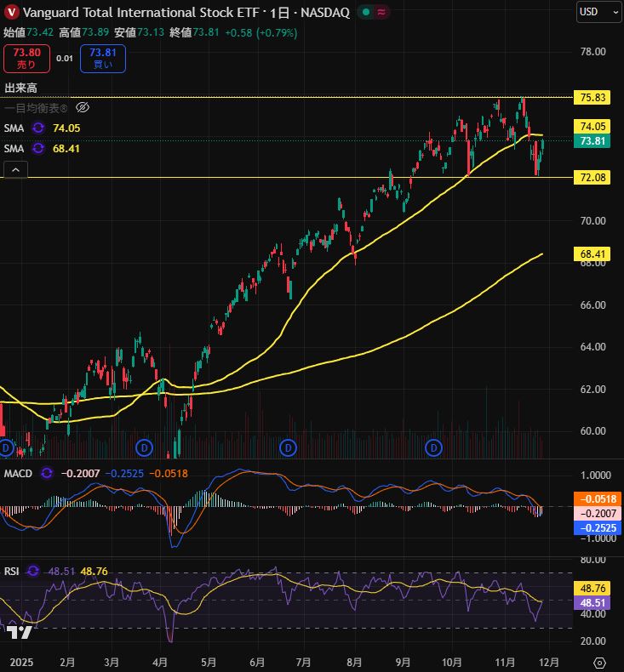This screenshot has width=624, height=672.
Task: Open time axis settings gear icon
Action: [x=599, y=661]
